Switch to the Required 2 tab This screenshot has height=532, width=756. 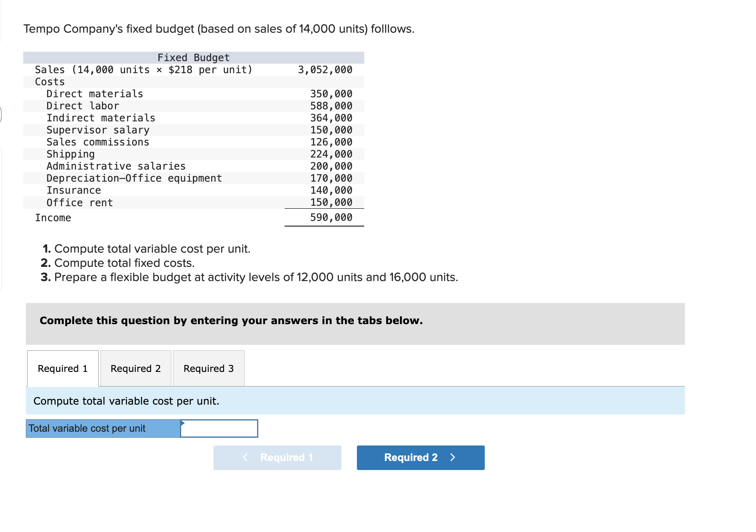coord(135,368)
